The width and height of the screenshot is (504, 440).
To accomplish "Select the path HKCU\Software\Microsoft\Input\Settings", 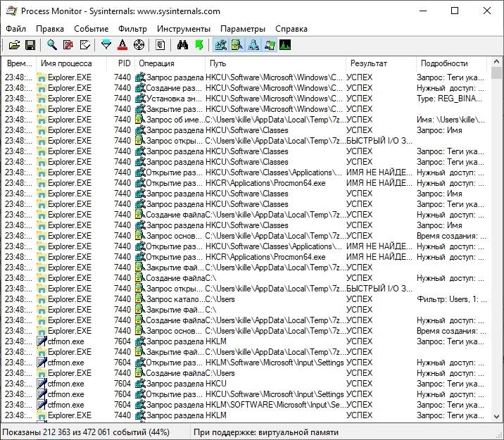I will coord(275,394).
